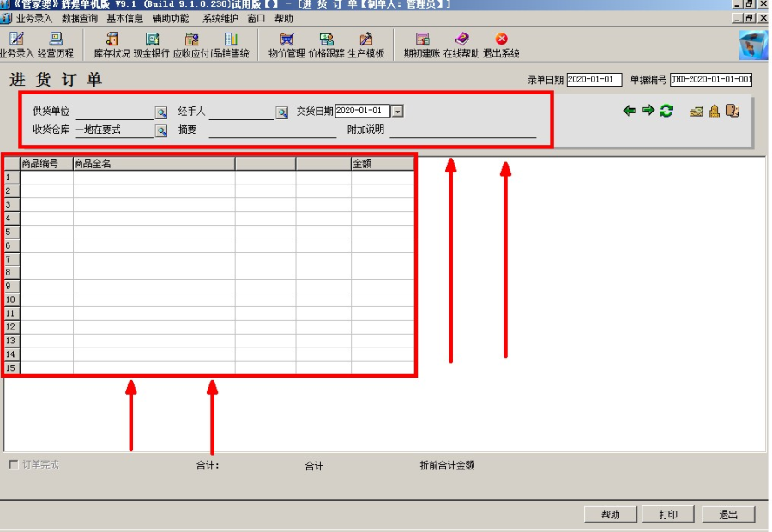Click the 退出 button at bottom
The width and height of the screenshot is (772, 532).
[x=728, y=515]
